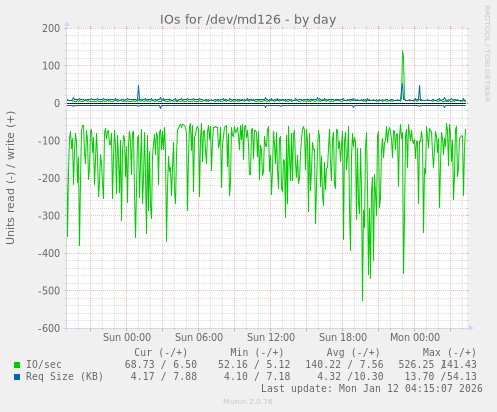Screen dimensions: 497x412
Task: Click the '0' y-axis label
Action: (57, 103)
